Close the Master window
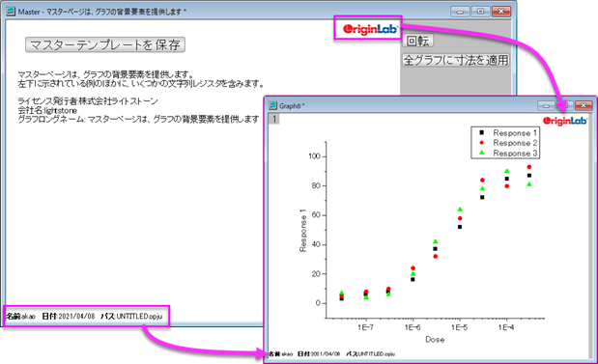598x364 pixels. [x=501, y=12]
